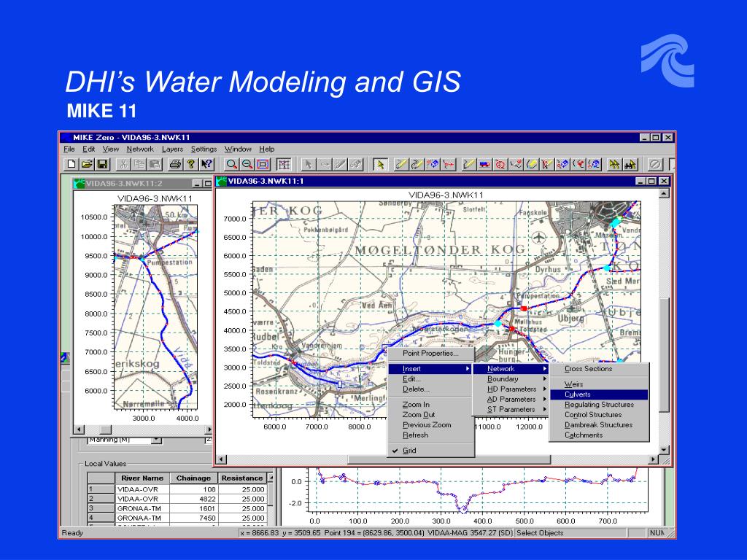The width and height of the screenshot is (747, 560).
Task: Select the Zoom In magnifier icon
Action: pyautogui.click(x=231, y=164)
